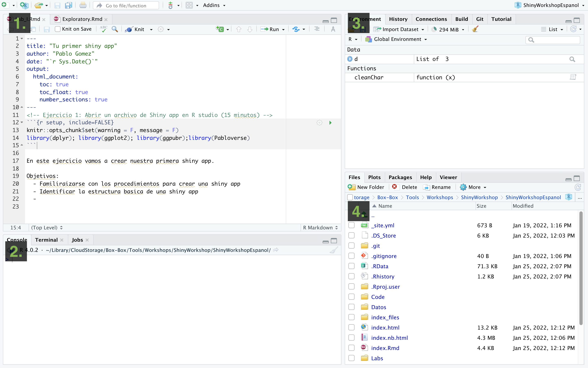Viewport: 588px width, 368px height.
Task: Click the New Folder button
Action: (366, 187)
